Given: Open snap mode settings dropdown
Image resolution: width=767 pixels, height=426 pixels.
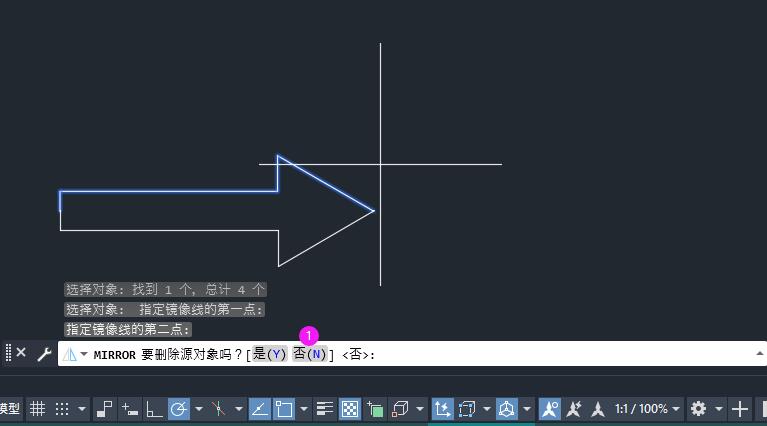Looking at the screenshot, I should (82, 408).
